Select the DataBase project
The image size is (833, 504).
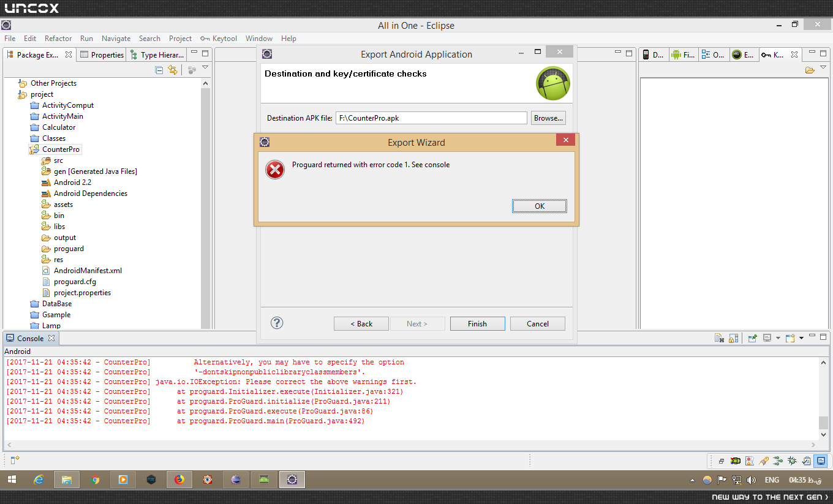56,304
